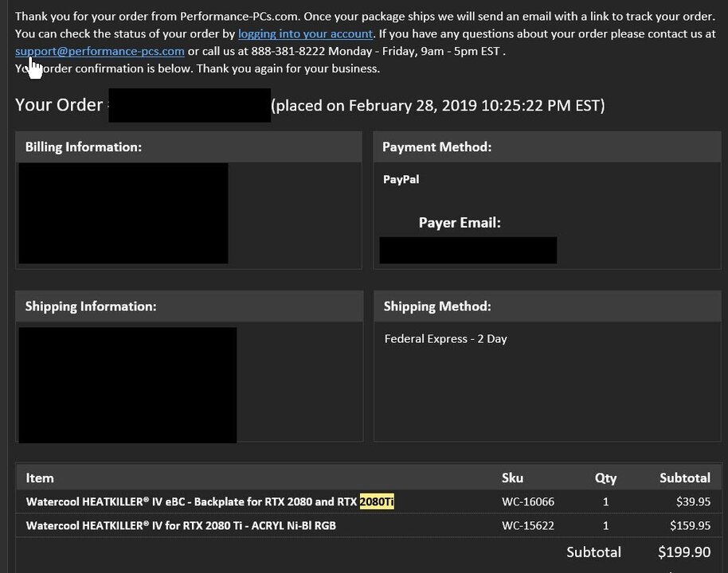This screenshot has width=728, height=573.
Task: Click the "logging into your account" link
Action: click(305, 33)
